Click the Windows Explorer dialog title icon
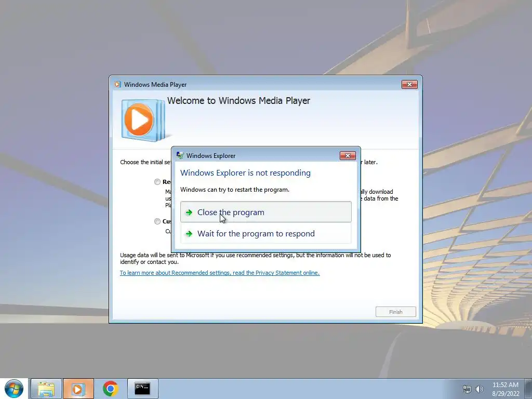This screenshot has width=532, height=399. point(180,155)
